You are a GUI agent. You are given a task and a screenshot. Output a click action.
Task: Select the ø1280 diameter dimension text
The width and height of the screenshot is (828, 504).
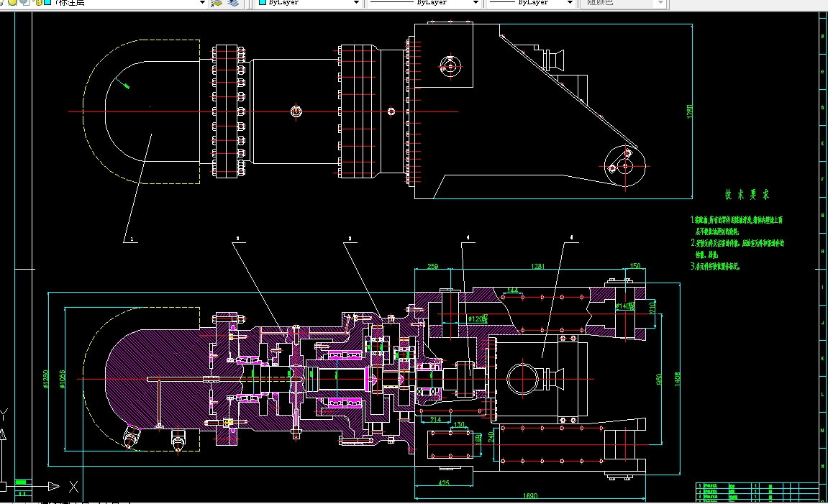pos(46,379)
